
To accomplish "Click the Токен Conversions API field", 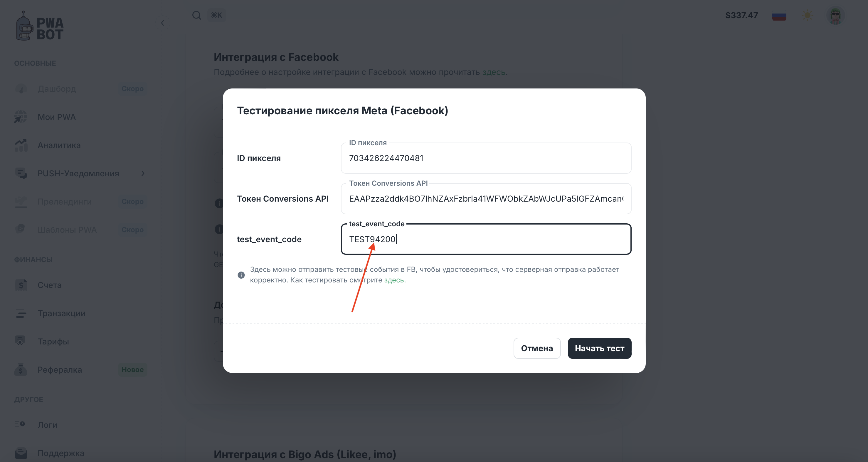I will point(486,199).
